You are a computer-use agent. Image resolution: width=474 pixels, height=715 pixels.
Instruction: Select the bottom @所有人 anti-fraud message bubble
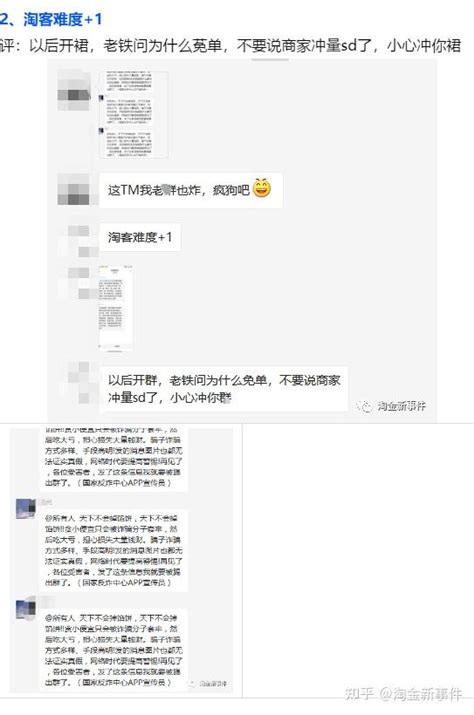coord(114,650)
